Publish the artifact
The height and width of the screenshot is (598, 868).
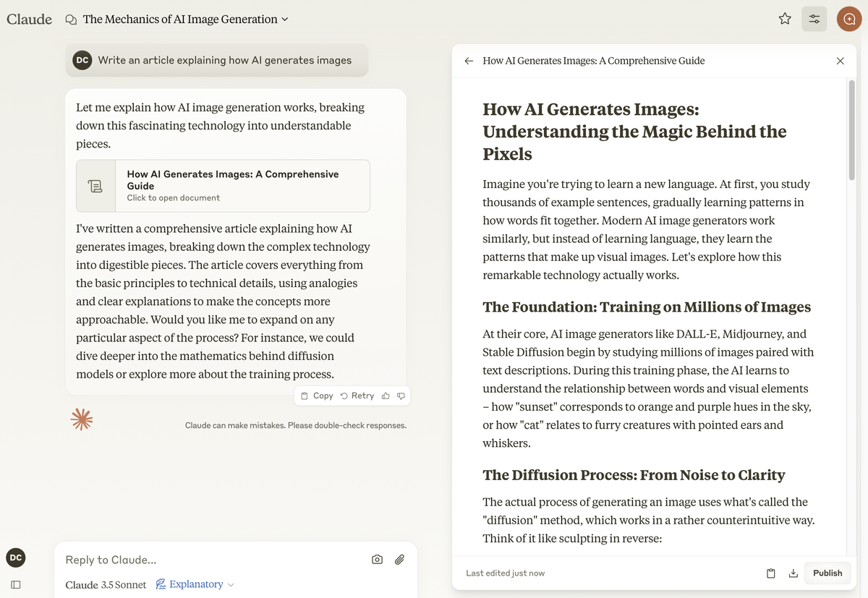[827, 573]
